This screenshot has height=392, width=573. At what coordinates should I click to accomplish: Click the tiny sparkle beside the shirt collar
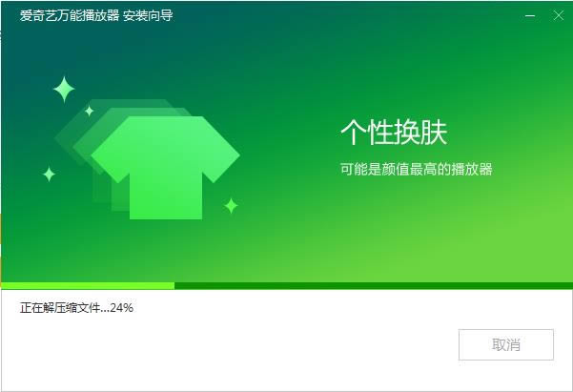[x=90, y=111]
